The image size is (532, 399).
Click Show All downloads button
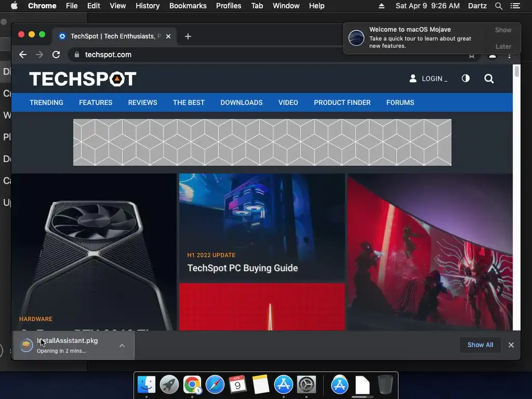[481, 345]
